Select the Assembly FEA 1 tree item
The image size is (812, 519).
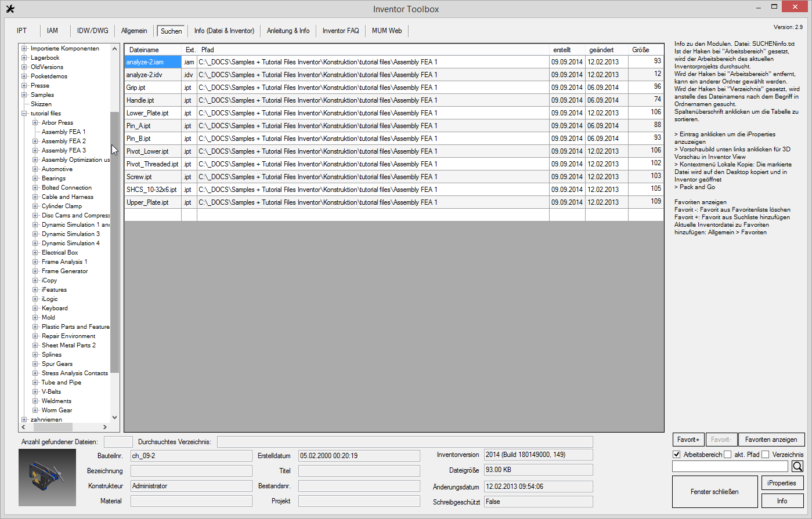tap(64, 132)
